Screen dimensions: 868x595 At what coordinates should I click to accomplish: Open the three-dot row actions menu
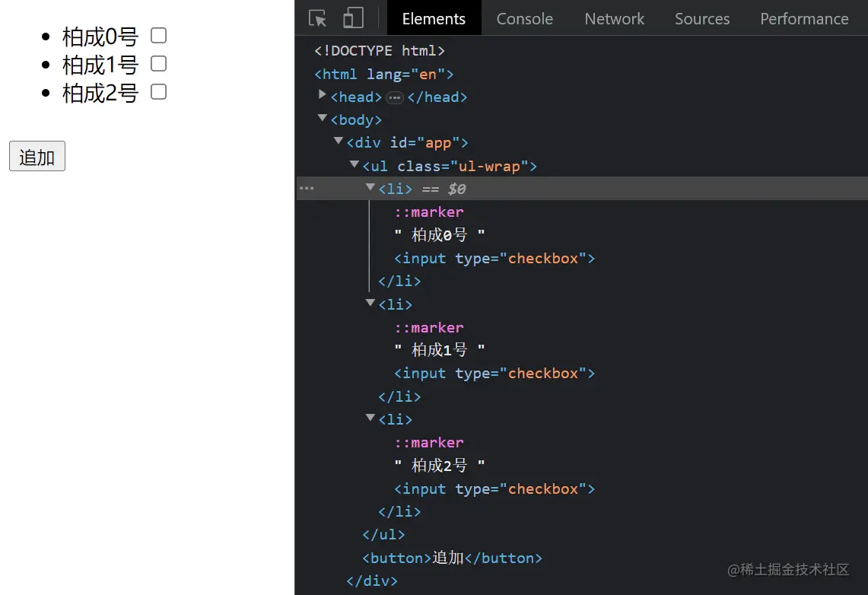[x=307, y=189]
